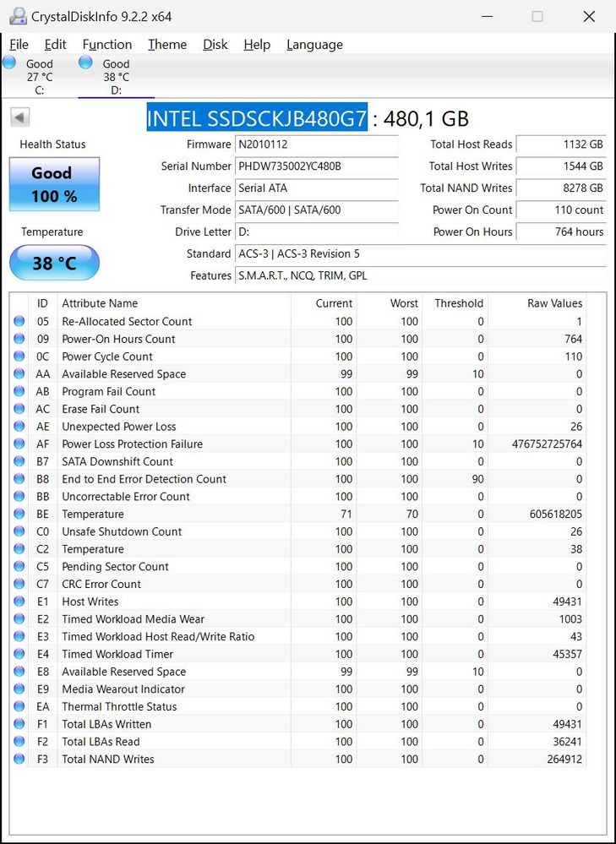This screenshot has width=616, height=844.
Task: Click the CrystalDiskInfo app icon in title bar
Action: coord(17,16)
